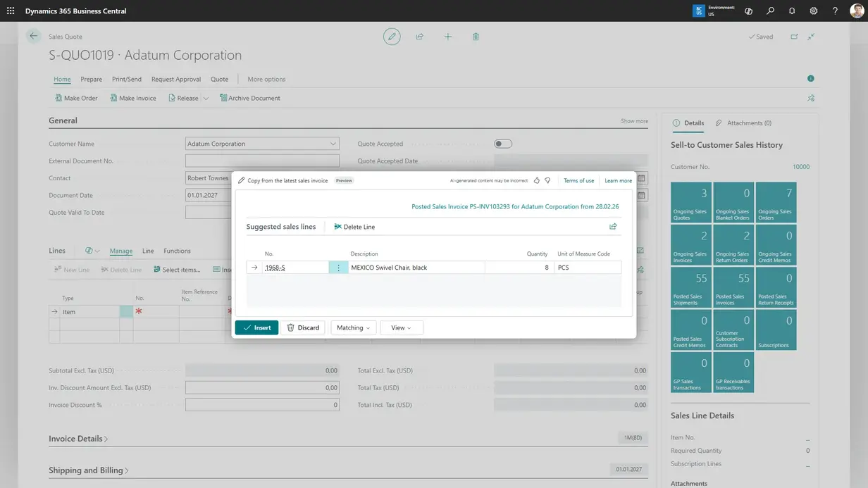Expand Invoice Details section
The image size is (868, 488).
tap(78, 439)
